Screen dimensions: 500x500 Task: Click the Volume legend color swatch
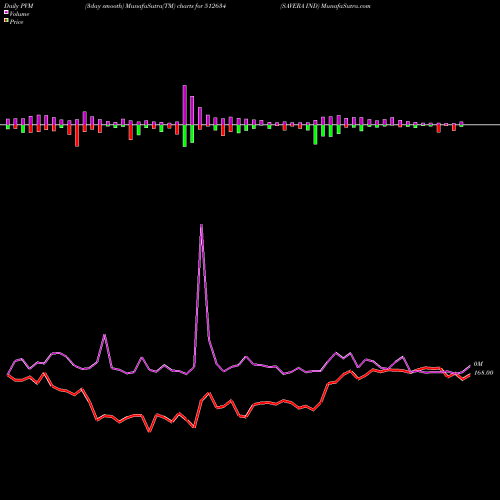pos(6,13)
